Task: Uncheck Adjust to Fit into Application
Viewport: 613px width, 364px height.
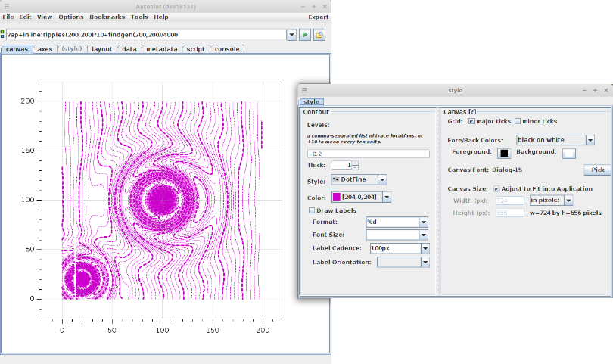Action: pos(496,188)
